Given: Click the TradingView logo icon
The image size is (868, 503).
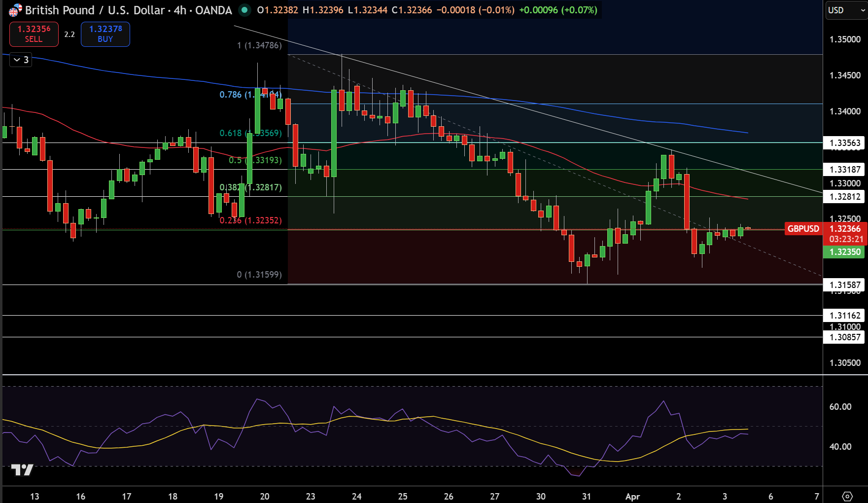Looking at the screenshot, I should click(x=22, y=469).
